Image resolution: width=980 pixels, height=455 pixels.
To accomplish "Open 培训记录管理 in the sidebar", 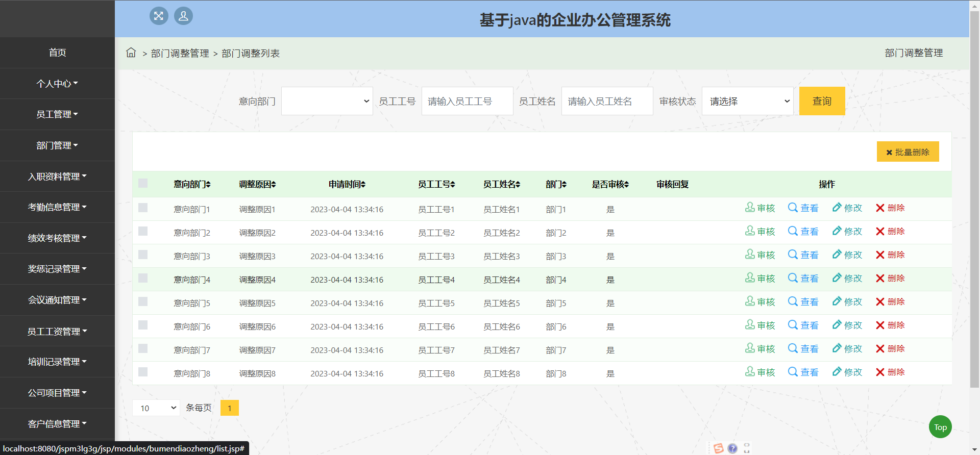I will coord(57,362).
